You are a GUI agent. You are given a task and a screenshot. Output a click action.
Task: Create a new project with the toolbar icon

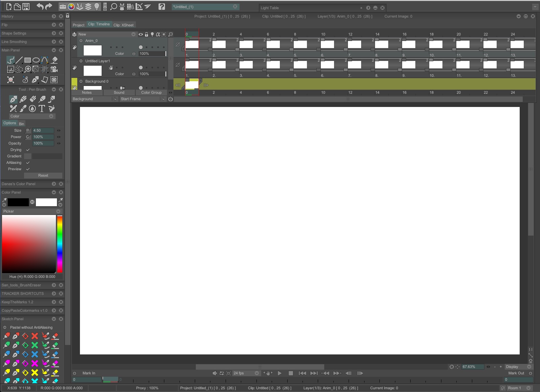[x=9, y=6]
